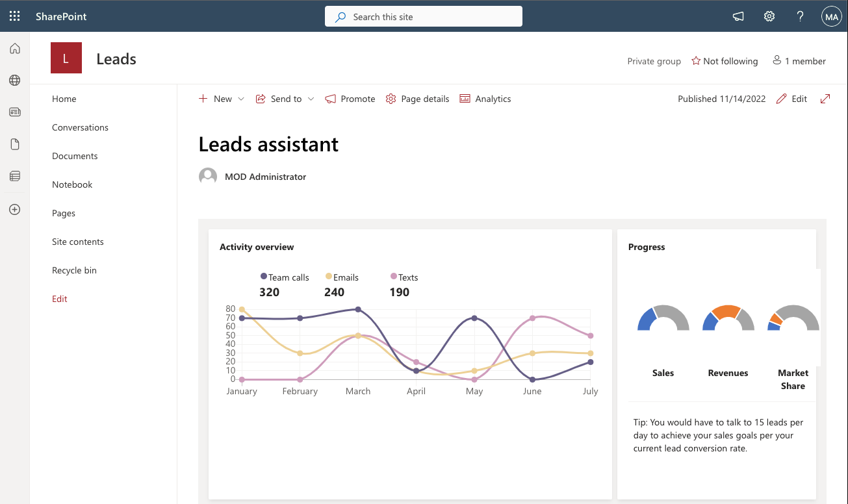Open the My Sites globe icon

[14, 80]
